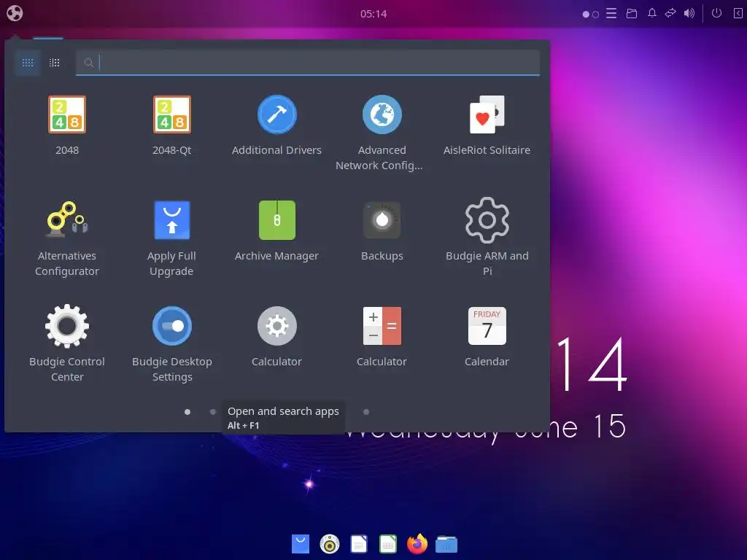Open Alternatives Configurator
This screenshot has height=560, width=747.
[x=66, y=238]
